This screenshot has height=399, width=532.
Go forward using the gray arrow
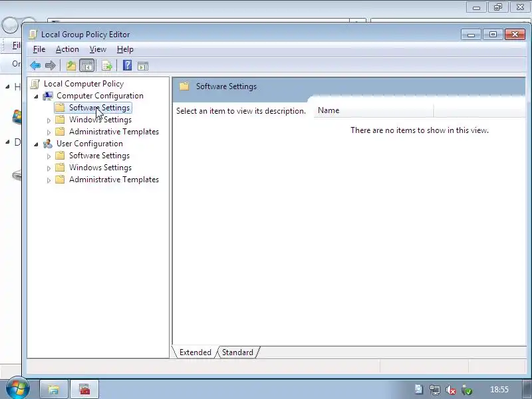51,65
